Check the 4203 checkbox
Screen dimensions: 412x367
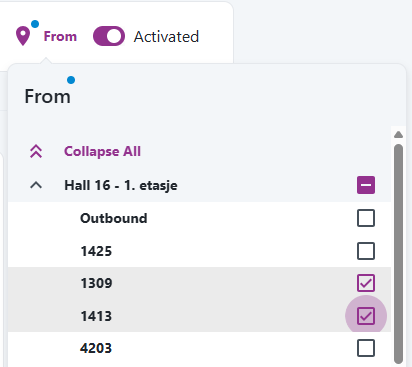[366, 348]
